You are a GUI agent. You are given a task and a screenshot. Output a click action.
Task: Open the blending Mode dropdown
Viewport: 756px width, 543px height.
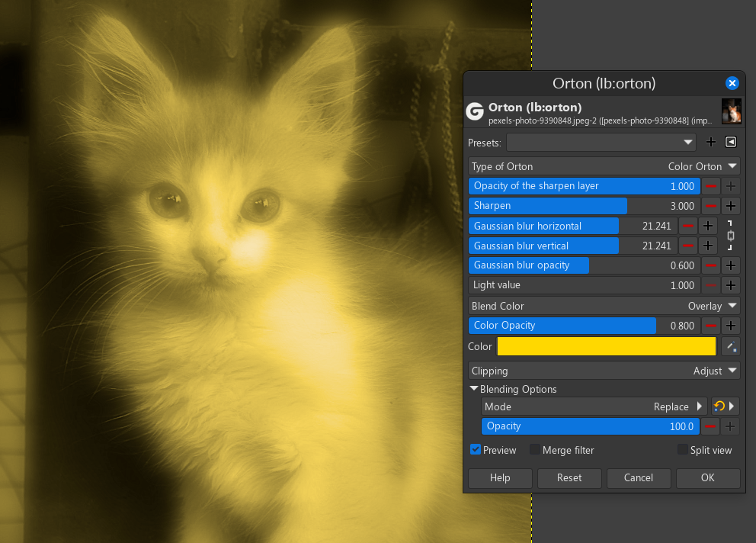pyautogui.click(x=594, y=406)
